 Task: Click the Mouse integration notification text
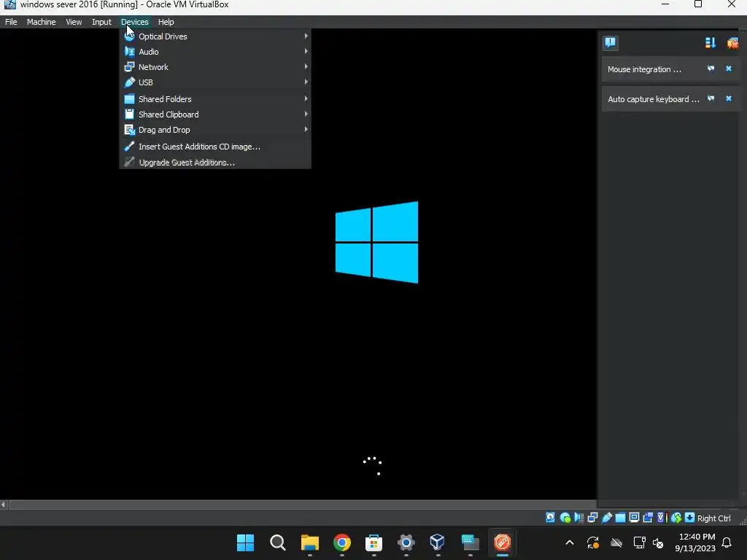point(644,69)
